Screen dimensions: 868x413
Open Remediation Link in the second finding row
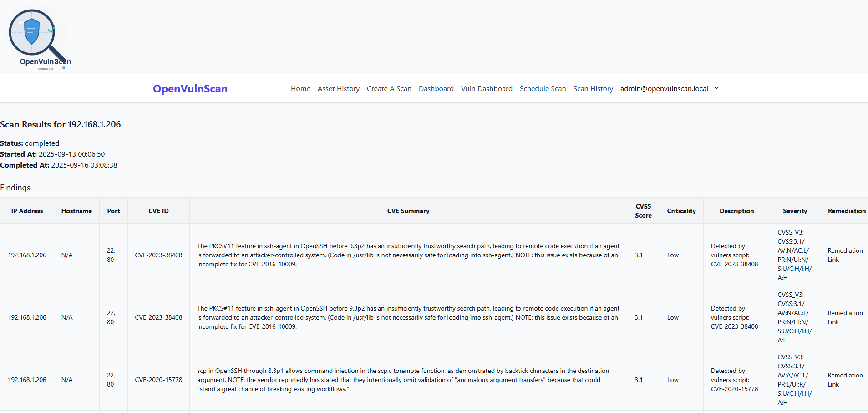[x=845, y=317]
